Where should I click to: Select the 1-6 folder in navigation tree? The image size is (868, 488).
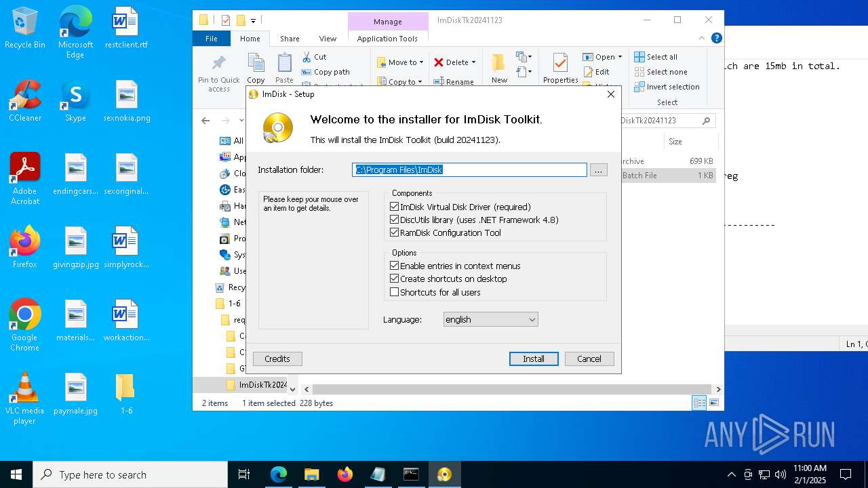(x=228, y=304)
